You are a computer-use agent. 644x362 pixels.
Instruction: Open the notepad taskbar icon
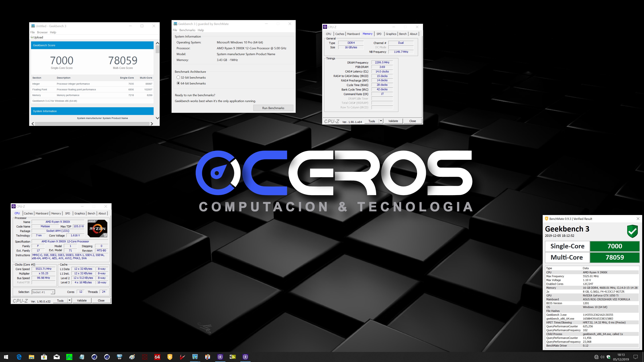click(82, 357)
